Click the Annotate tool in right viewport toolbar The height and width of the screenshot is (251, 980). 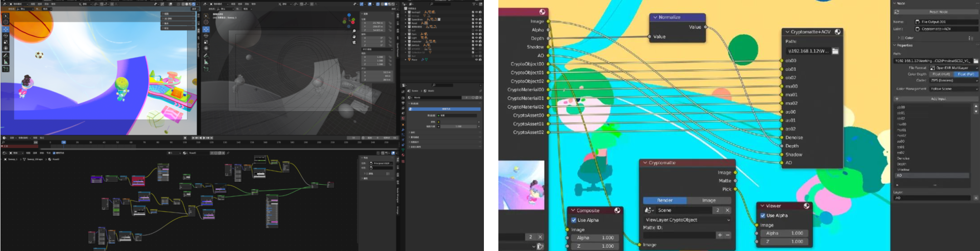pyautogui.click(x=206, y=55)
